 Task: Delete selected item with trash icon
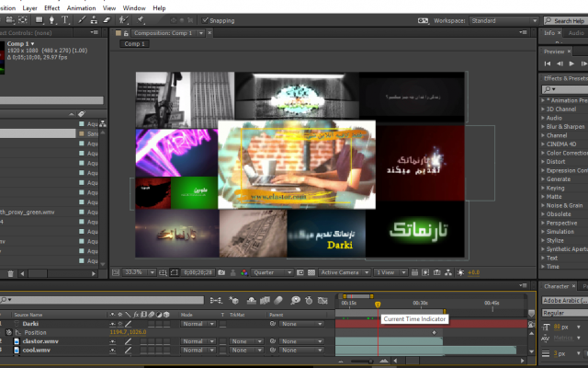point(10,273)
